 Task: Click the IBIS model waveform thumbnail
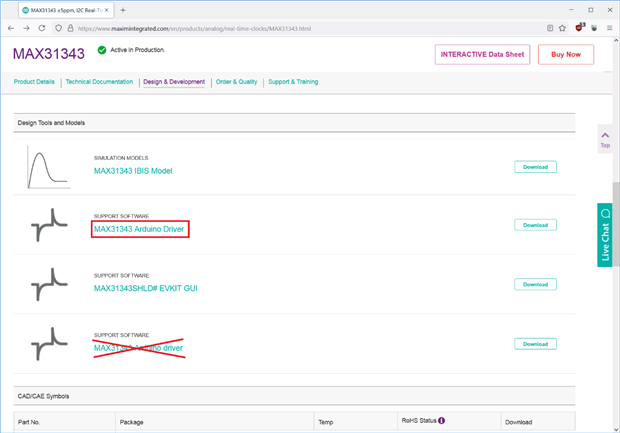[x=49, y=167]
